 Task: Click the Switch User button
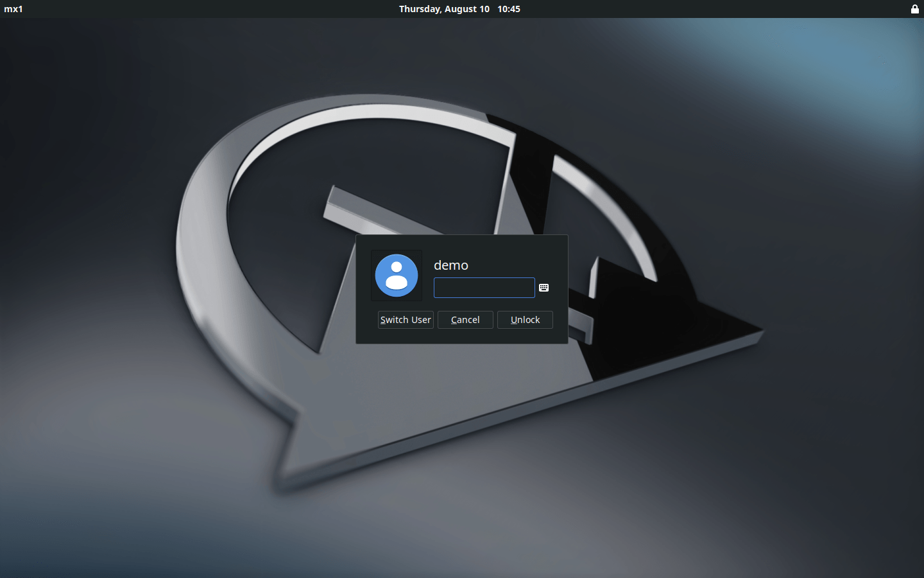(x=406, y=320)
